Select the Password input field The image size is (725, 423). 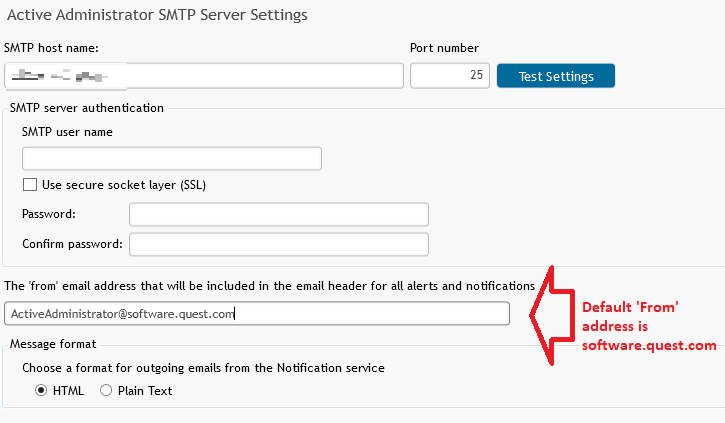tap(278, 214)
